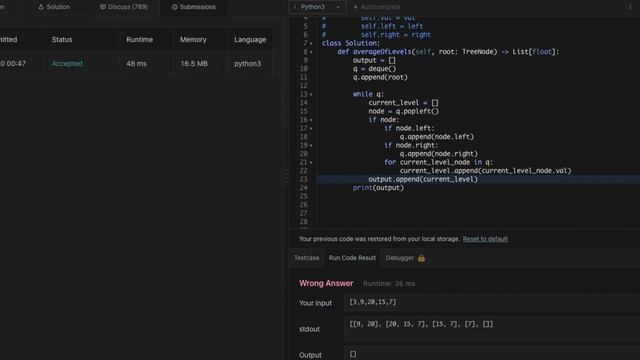
Task: Switch to the Testcase tab
Action: tap(307, 258)
